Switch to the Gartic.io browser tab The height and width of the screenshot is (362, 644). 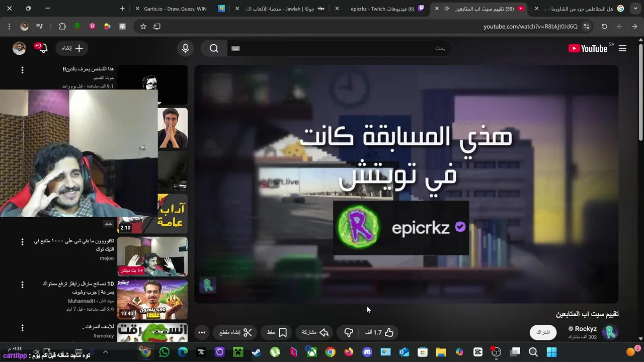(x=175, y=9)
